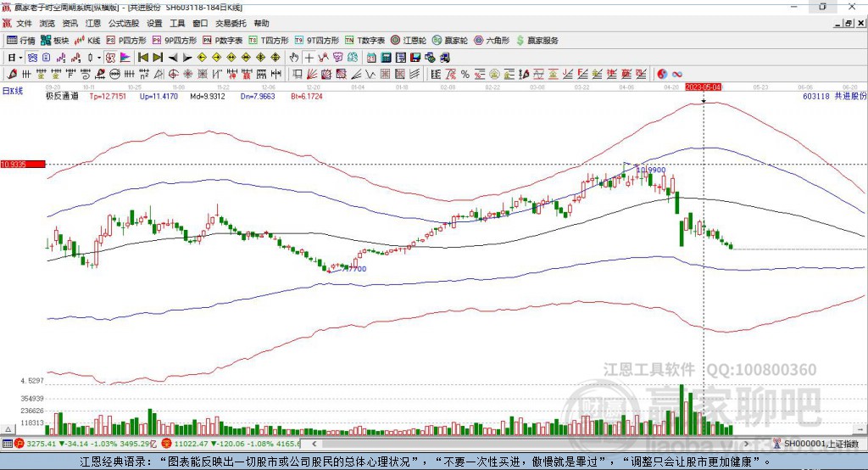
Task: Click the Md=9.9312 value
Action: tap(208, 97)
